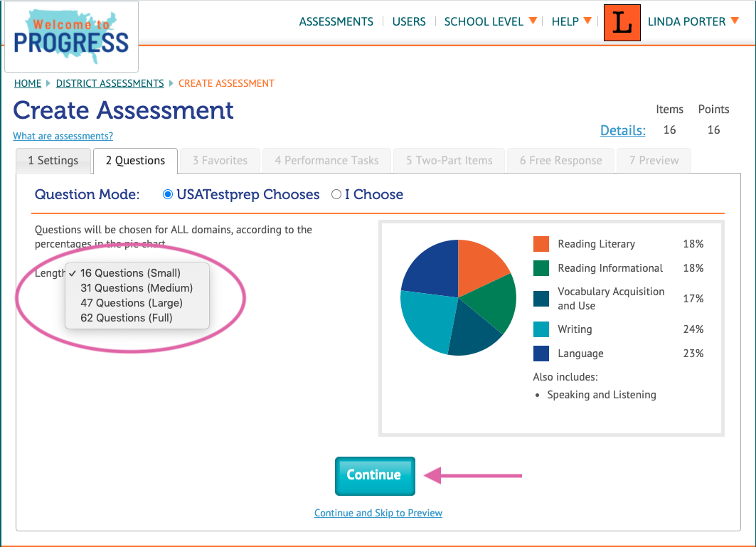Viewport: 756px width, 547px height.
Task: Open the School Level menu
Action: pyautogui.click(x=484, y=22)
